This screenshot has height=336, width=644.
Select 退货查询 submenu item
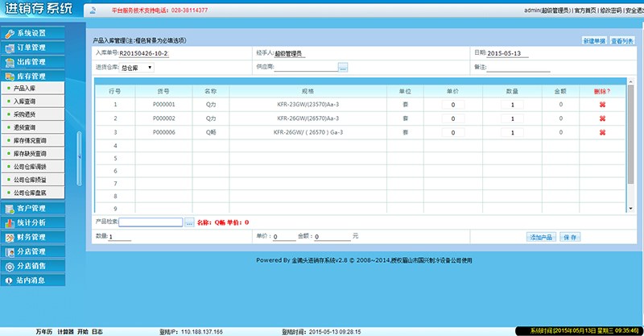click(x=32, y=127)
